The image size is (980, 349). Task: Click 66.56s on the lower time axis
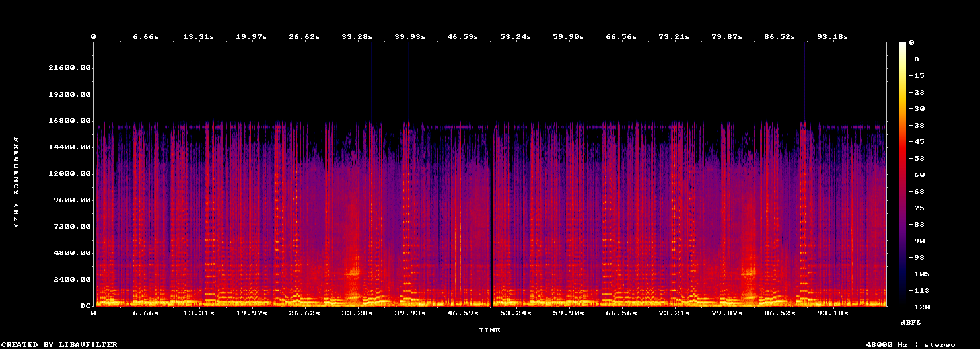[x=621, y=313]
